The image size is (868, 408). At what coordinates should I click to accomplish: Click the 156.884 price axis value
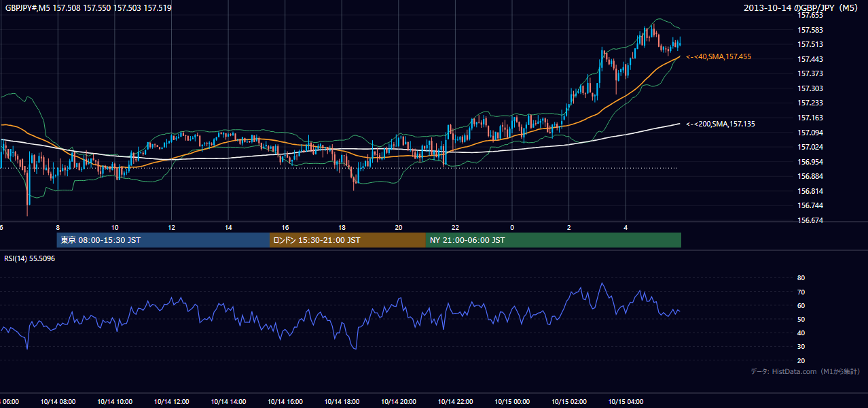(x=810, y=176)
